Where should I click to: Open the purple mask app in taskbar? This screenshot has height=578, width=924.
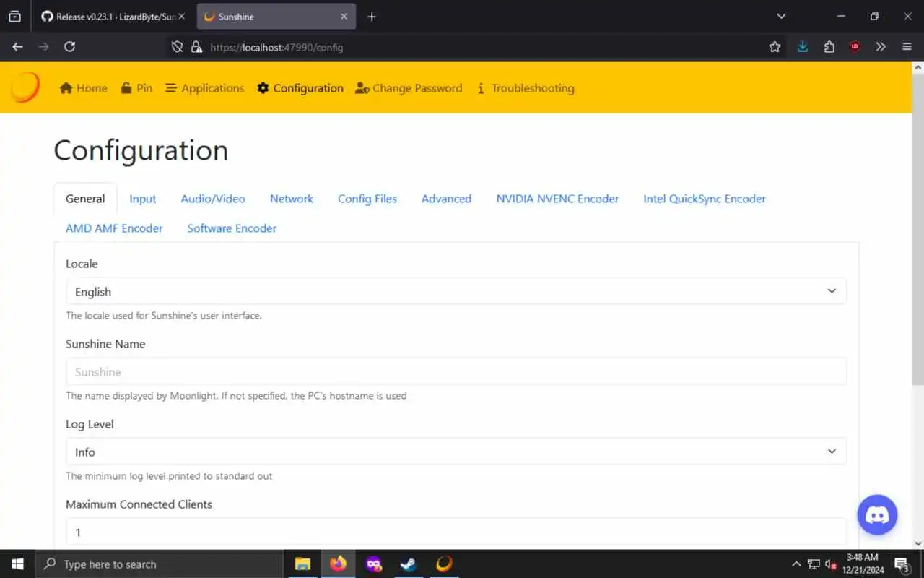(373, 564)
